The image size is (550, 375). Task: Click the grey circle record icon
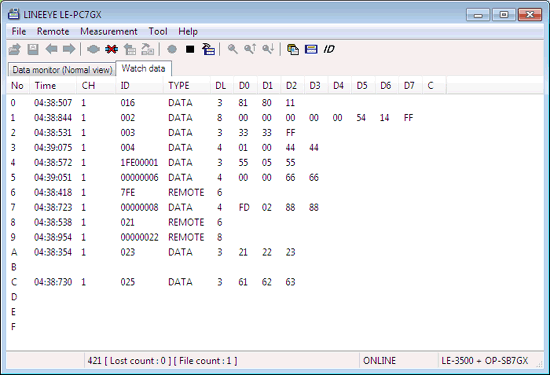172,49
